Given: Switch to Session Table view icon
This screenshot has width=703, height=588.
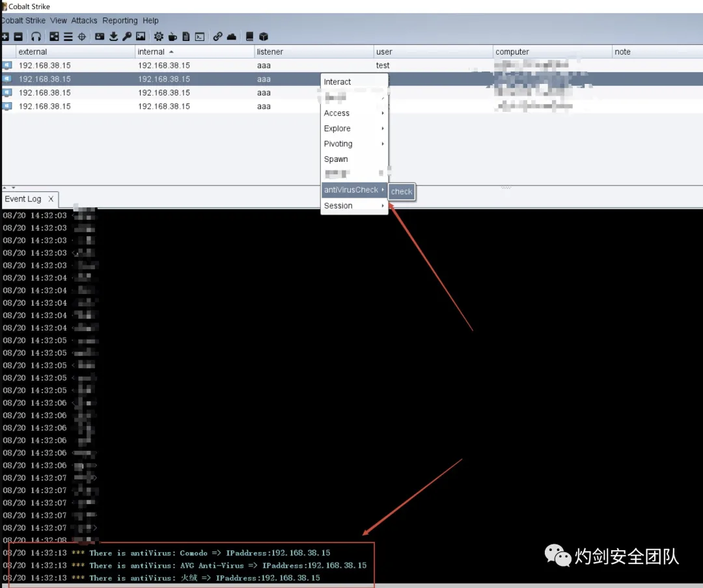Looking at the screenshot, I should (x=68, y=36).
